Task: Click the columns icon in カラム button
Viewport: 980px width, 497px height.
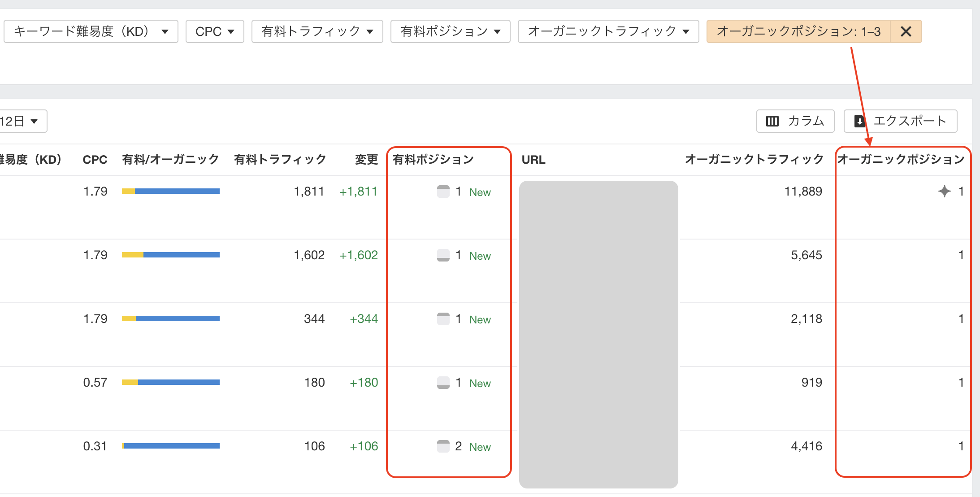Action: (772, 121)
